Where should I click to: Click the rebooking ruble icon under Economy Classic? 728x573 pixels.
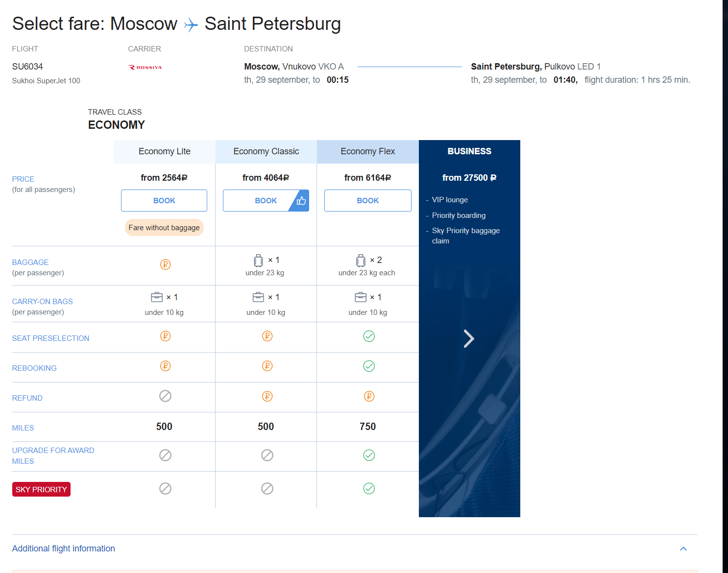pos(267,366)
